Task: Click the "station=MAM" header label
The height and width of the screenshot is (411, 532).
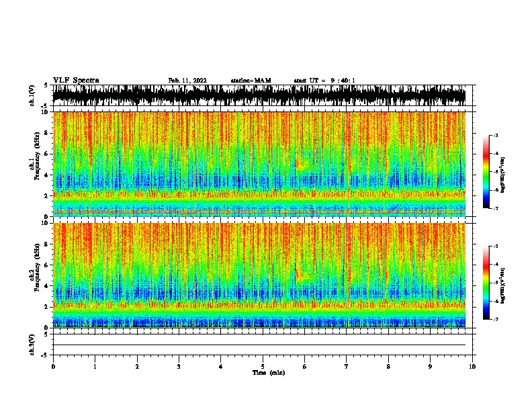Action: click(x=251, y=81)
